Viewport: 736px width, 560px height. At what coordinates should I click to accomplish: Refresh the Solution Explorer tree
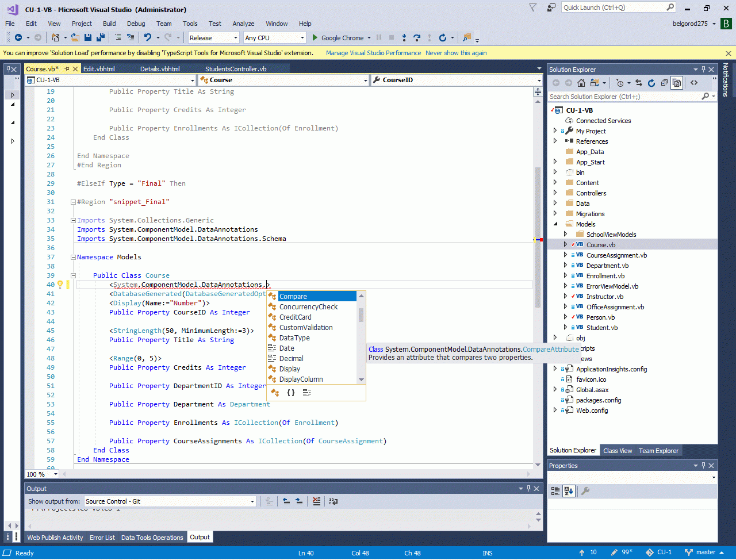point(651,83)
